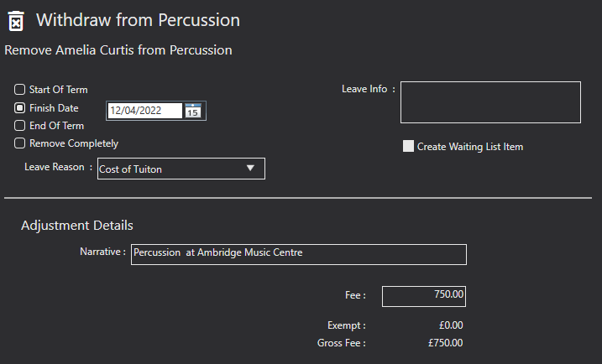
Task: Open the calendar date picker icon
Action: 193,111
